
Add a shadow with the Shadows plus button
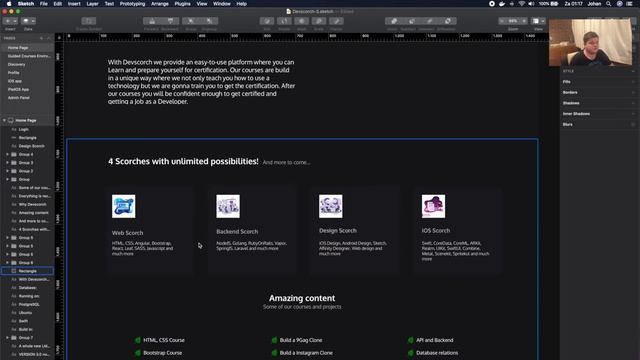pos(633,103)
